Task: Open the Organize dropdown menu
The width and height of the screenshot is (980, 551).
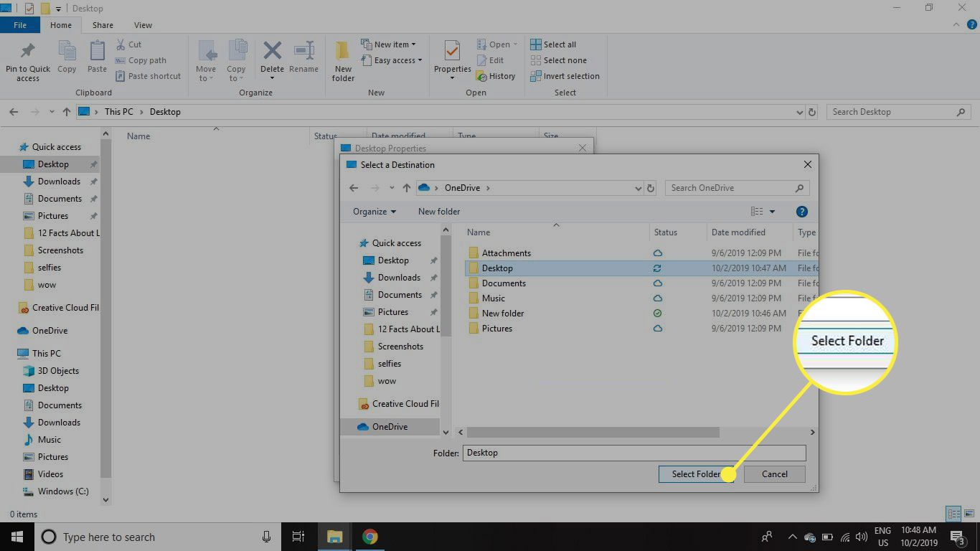Action: pyautogui.click(x=374, y=211)
